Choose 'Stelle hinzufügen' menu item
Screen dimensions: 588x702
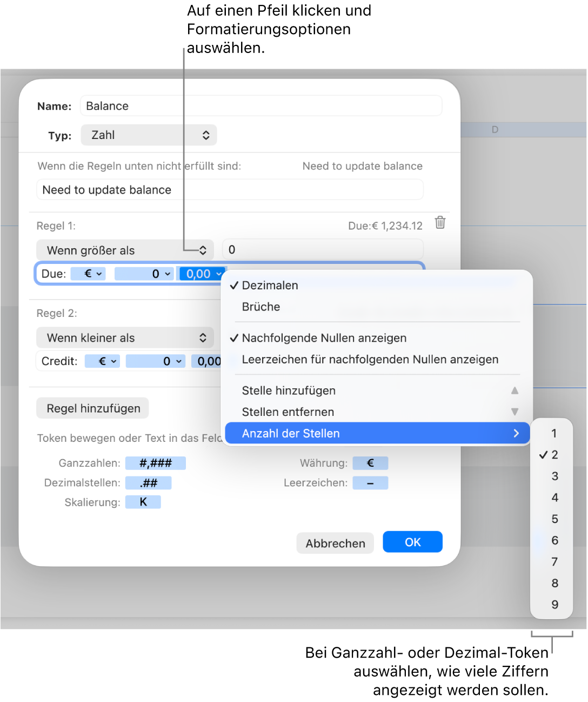pyautogui.click(x=377, y=390)
